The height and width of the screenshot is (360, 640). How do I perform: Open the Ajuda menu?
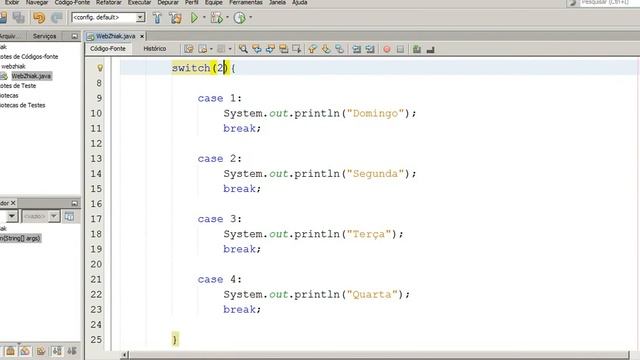[x=300, y=3]
